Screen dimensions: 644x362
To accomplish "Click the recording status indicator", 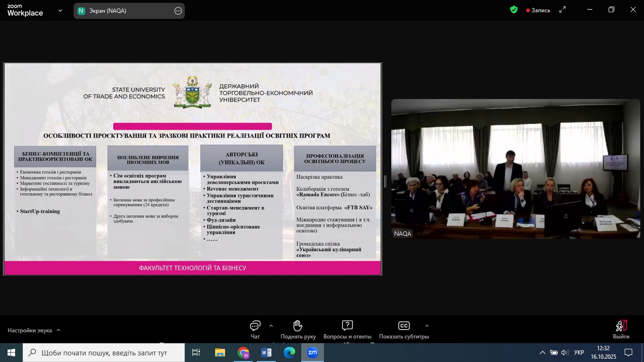I will 538,10.
